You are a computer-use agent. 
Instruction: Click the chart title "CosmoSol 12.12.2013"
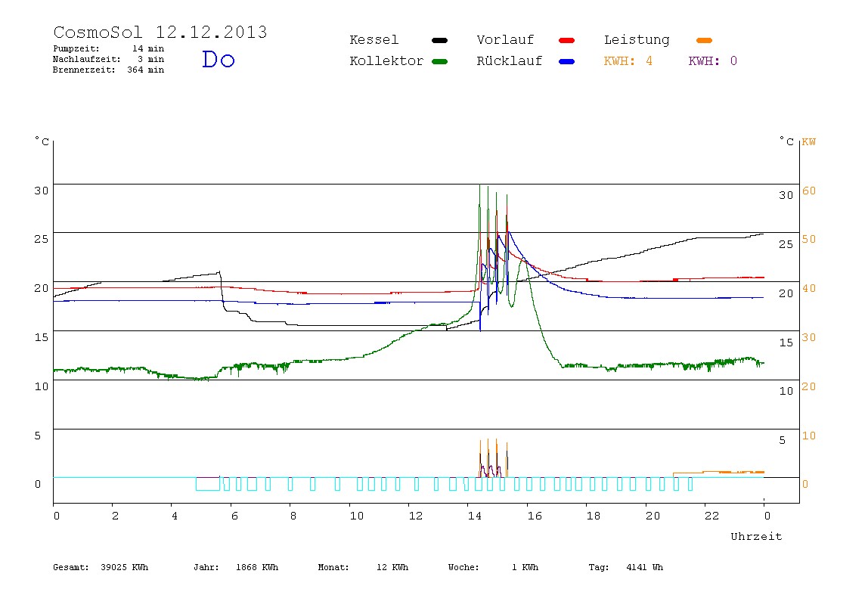[160, 32]
